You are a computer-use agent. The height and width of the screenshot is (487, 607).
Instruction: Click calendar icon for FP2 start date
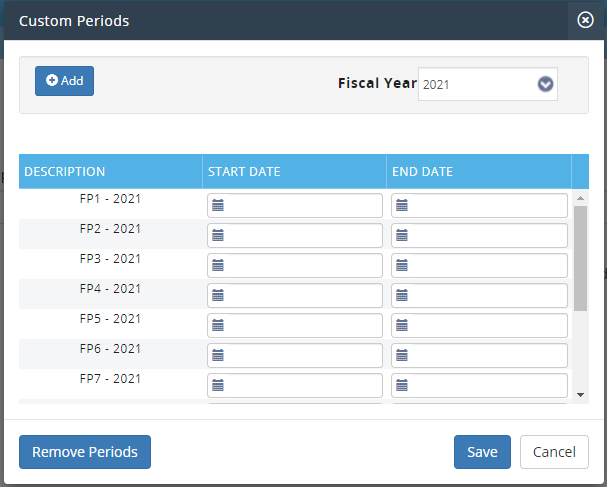218,236
